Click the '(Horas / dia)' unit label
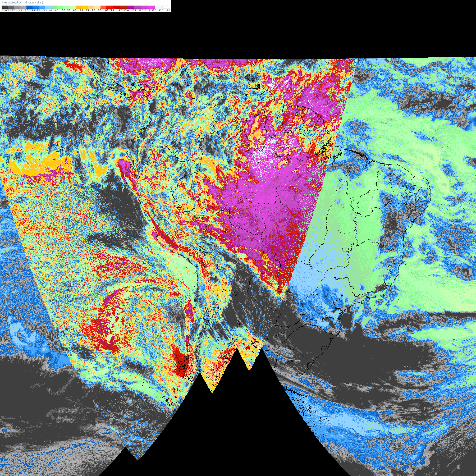The height and width of the screenshot is (476, 476). coord(34,2)
